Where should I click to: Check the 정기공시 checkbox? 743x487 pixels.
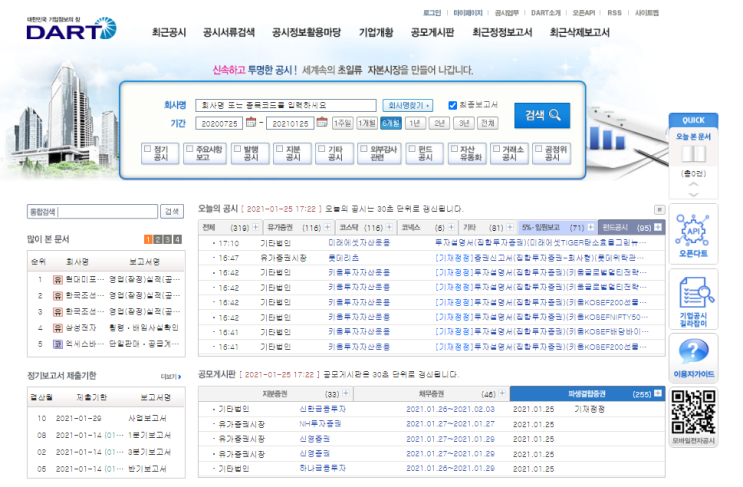coord(147,149)
